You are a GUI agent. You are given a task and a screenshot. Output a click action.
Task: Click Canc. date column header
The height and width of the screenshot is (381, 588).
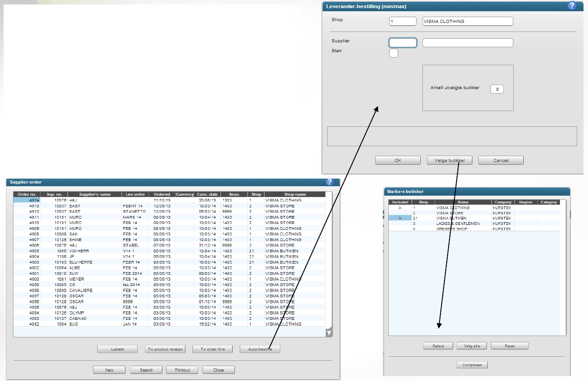207,194
